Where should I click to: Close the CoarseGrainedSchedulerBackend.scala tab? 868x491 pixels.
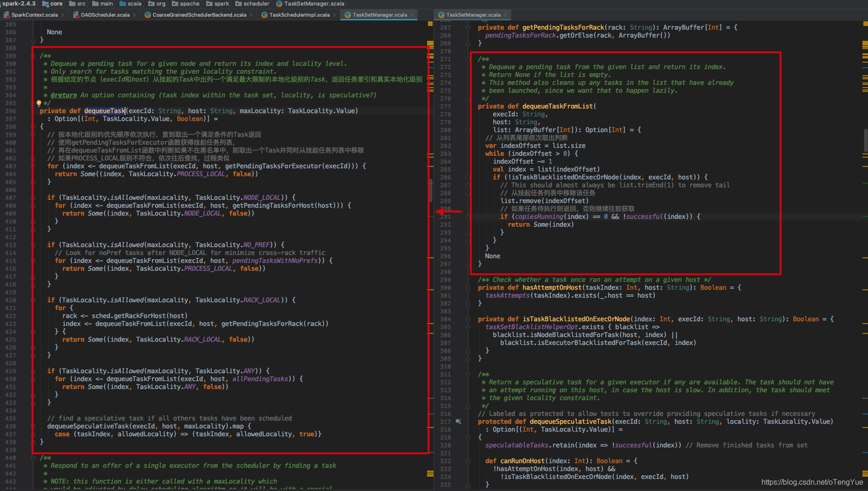point(251,15)
